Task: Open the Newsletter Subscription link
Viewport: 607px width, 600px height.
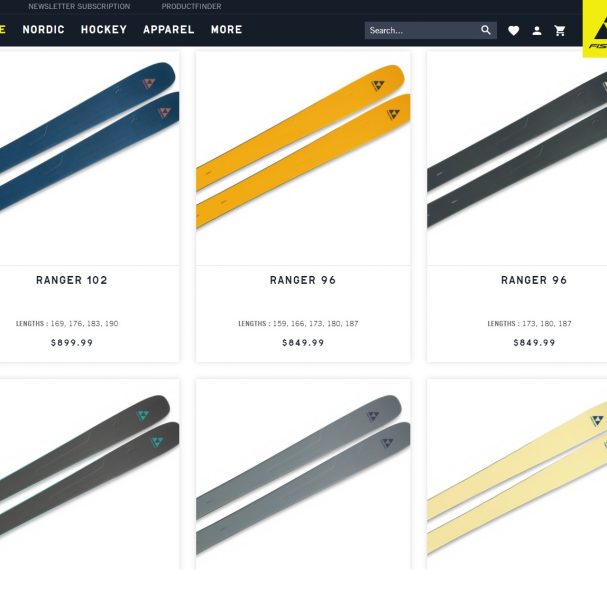Action: [x=79, y=6]
